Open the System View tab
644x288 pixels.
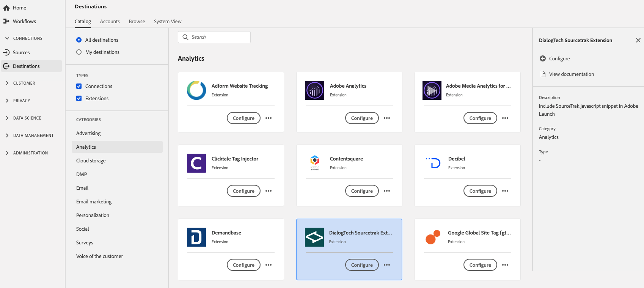coord(168,21)
